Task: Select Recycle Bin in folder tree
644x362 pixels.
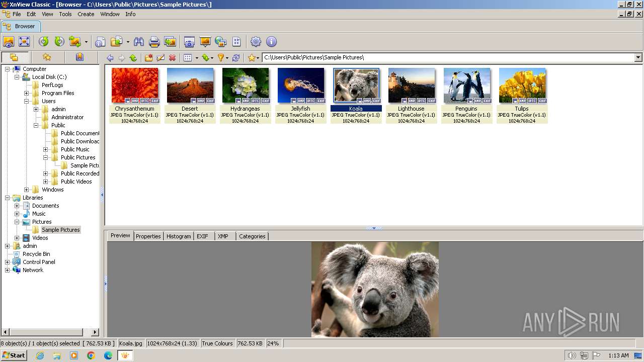Action: click(x=36, y=254)
